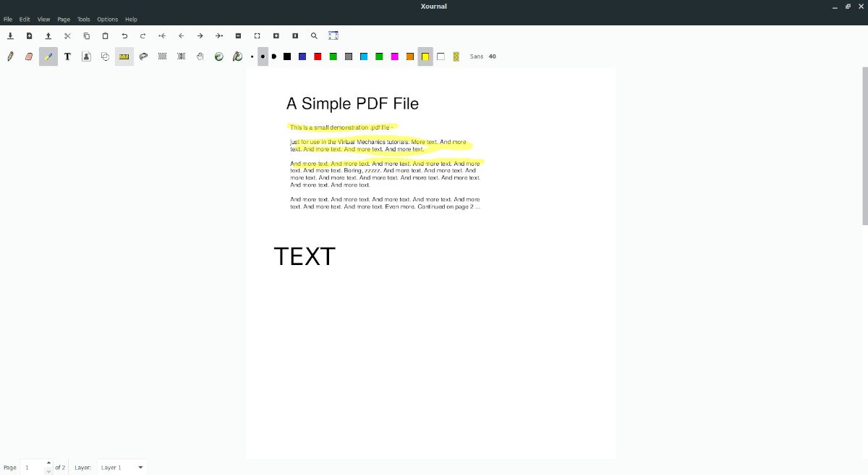Apply default tool settings with the green icon
Viewport: 868px width, 475px height.
pyautogui.click(x=218, y=56)
